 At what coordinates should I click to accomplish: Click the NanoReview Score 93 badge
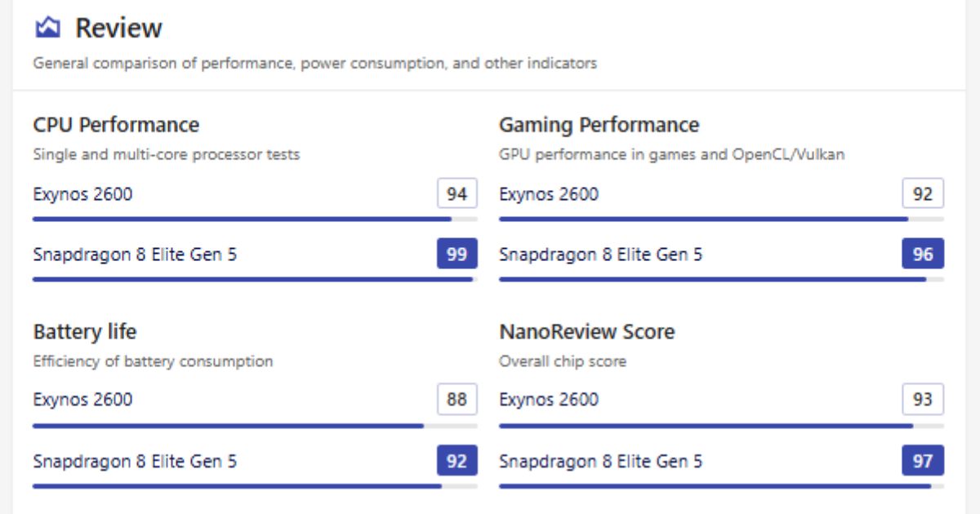pos(925,399)
